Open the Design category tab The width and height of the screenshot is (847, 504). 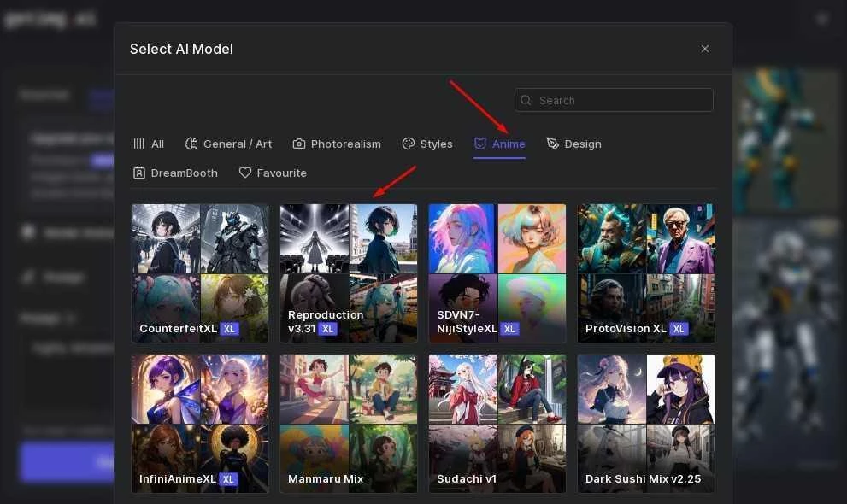pos(573,144)
